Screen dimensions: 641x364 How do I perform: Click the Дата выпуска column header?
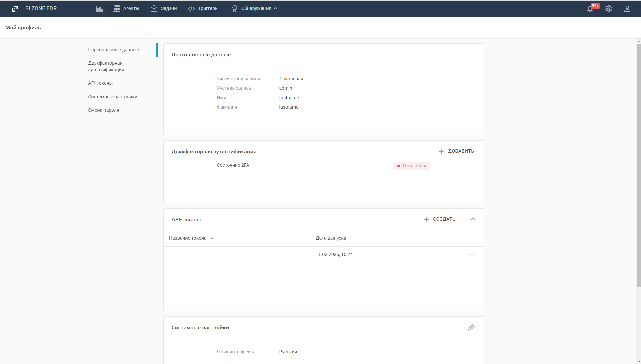click(331, 238)
